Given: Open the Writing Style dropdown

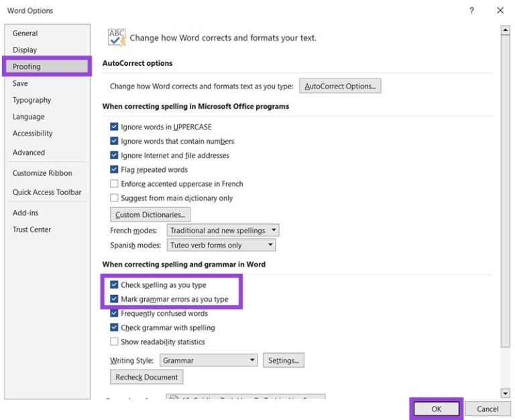Looking at the screenshot, I should pos(209,360).
